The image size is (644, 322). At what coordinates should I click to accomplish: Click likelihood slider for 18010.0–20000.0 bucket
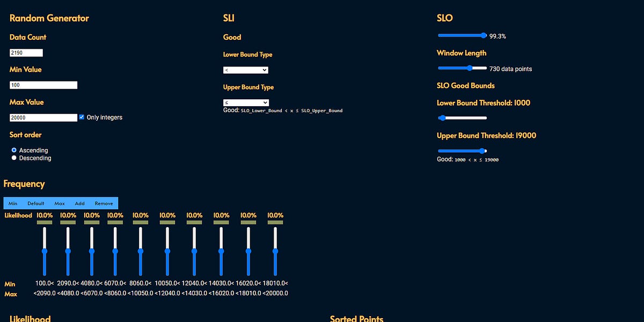[275, 251]
